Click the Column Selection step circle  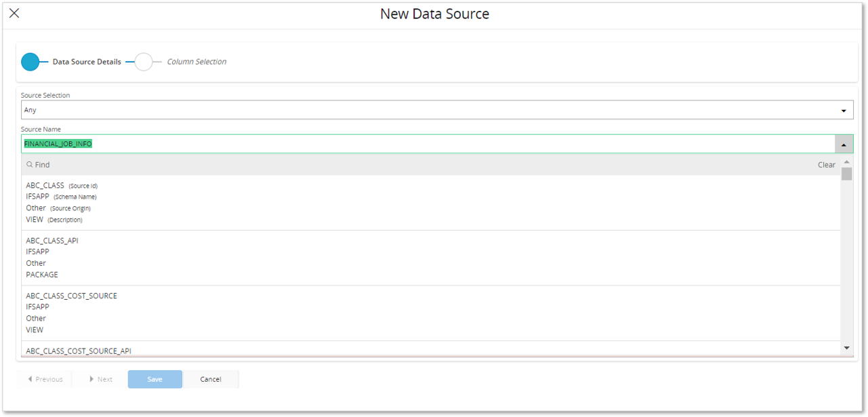click(144, 62)
